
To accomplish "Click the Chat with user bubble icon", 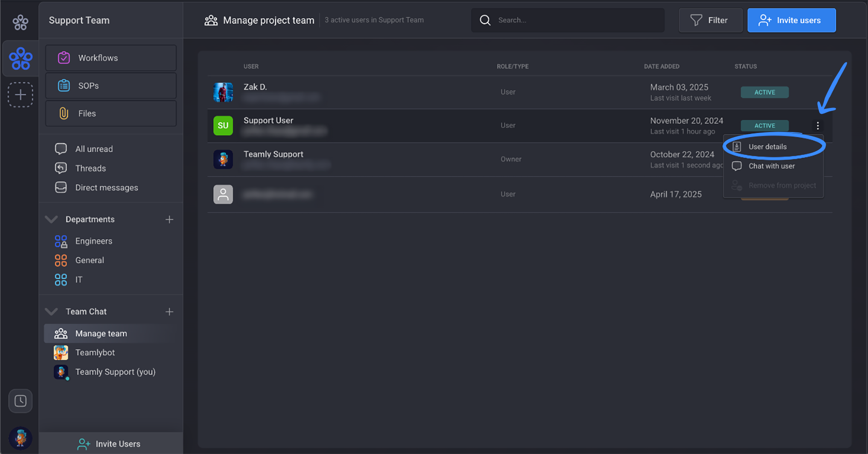I will pos(737,166).
